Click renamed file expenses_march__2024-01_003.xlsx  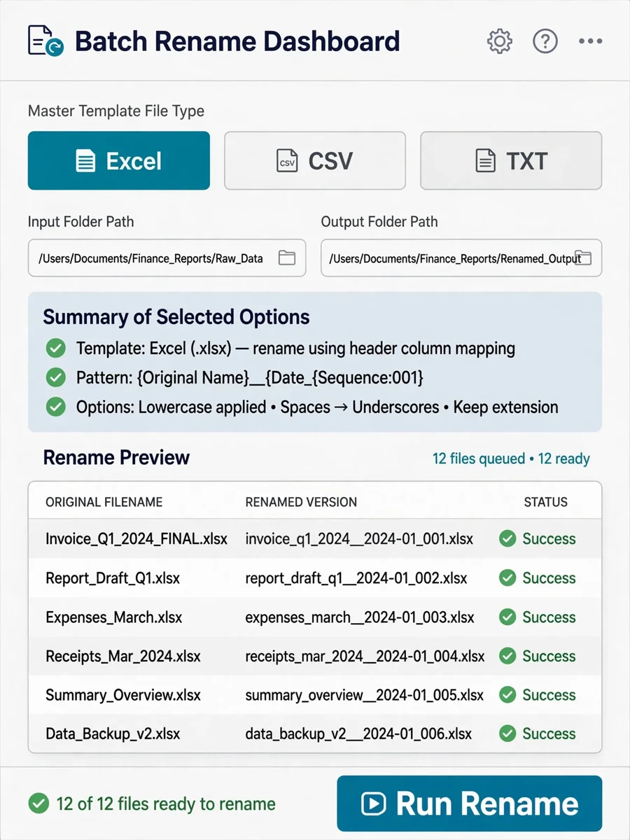(x=360, y=617)
